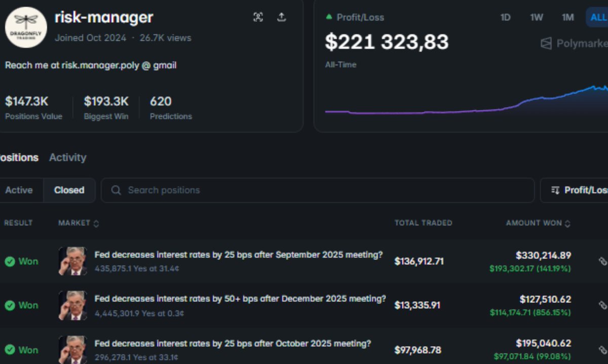Click the Dragonfly Trading profile avatar
Viewport: 608px width, 364px height.
[x=26, y=27]
